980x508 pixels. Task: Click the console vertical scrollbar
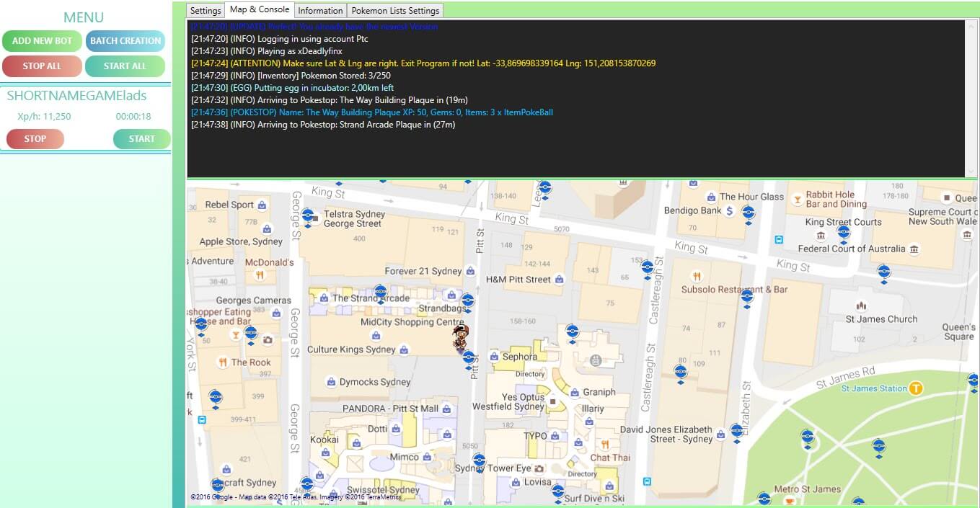pyautogui.click(x=971, y=99)
